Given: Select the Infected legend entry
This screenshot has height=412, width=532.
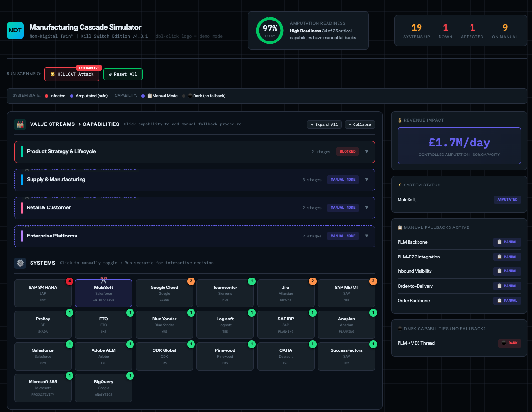Looking at the screenshot, I should click(55, 96).
